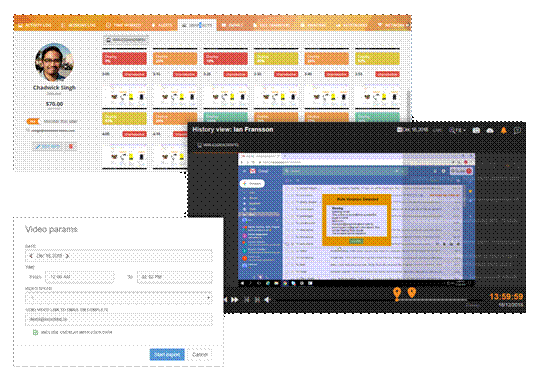541x381 pixels.
Task: Click the second orange violation marker on timeline
Action: coord(412,293)
